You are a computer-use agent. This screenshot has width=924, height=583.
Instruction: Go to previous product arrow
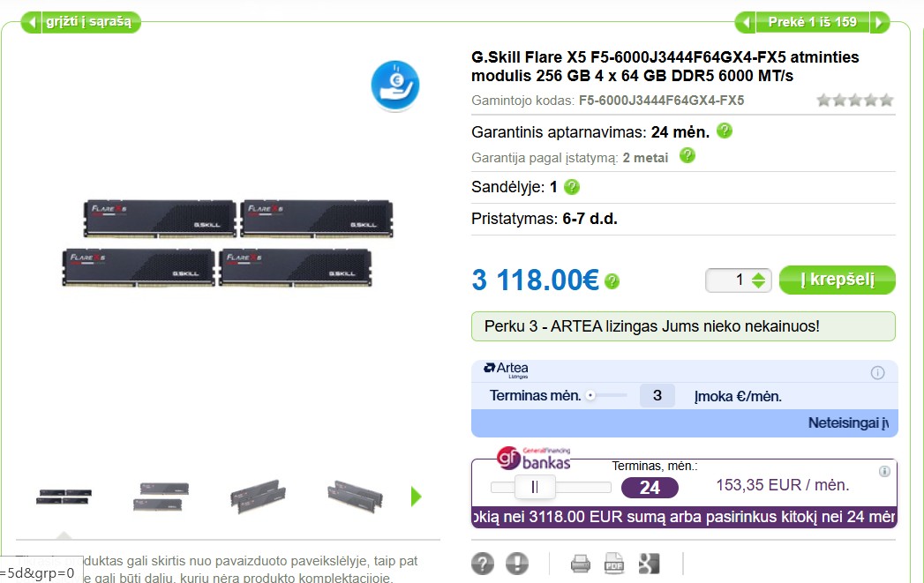pyautogui.click(x=746, y=22)
